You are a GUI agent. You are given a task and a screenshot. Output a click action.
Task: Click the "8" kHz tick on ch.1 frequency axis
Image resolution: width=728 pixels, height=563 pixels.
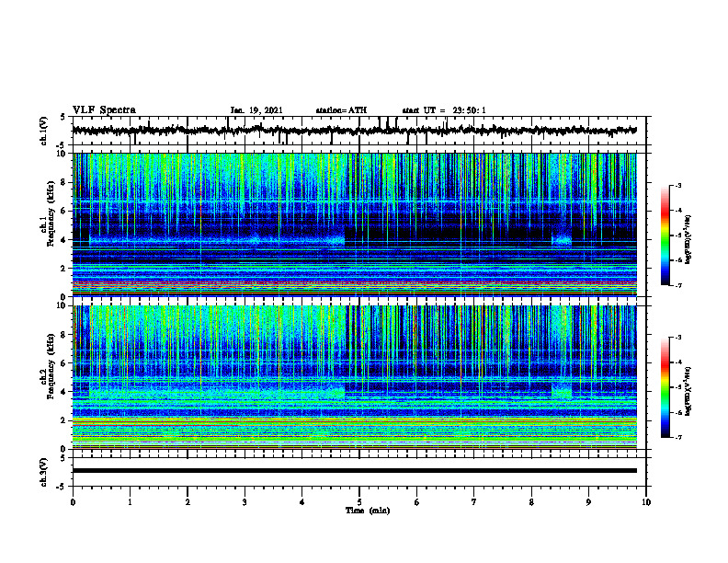click(x=63, y=182)
